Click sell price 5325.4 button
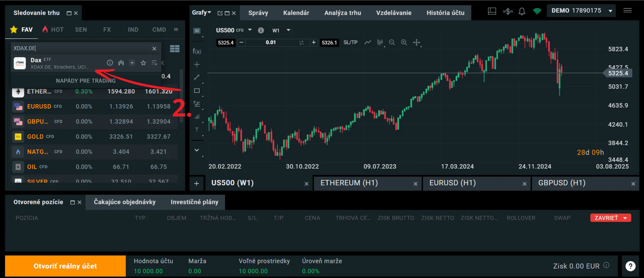This screenshot has width=644, height=278. coord(226,43)
